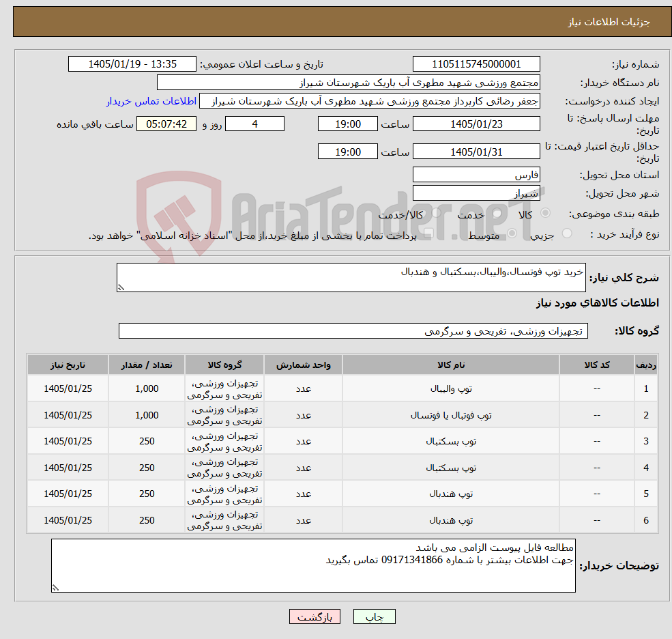The image size is (672, 639).
Task: Select the جزیی purchase type radio
Action: (566, 233)
